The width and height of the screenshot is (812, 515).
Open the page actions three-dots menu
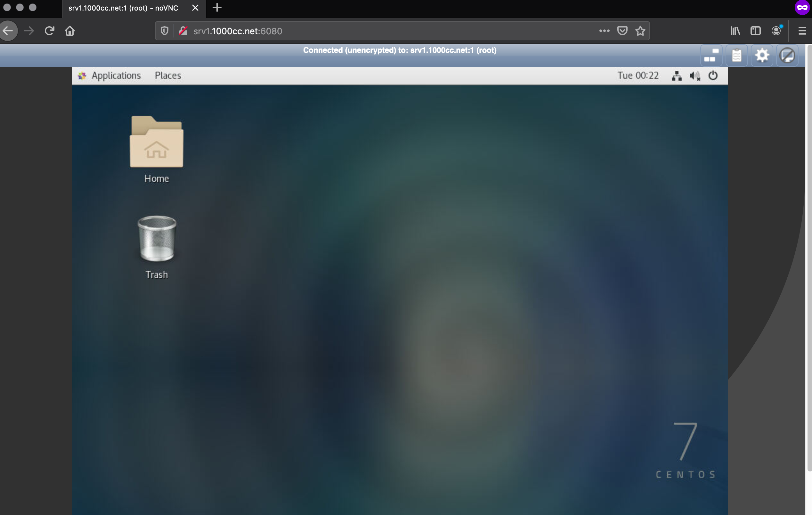click(x=604, y=31)
